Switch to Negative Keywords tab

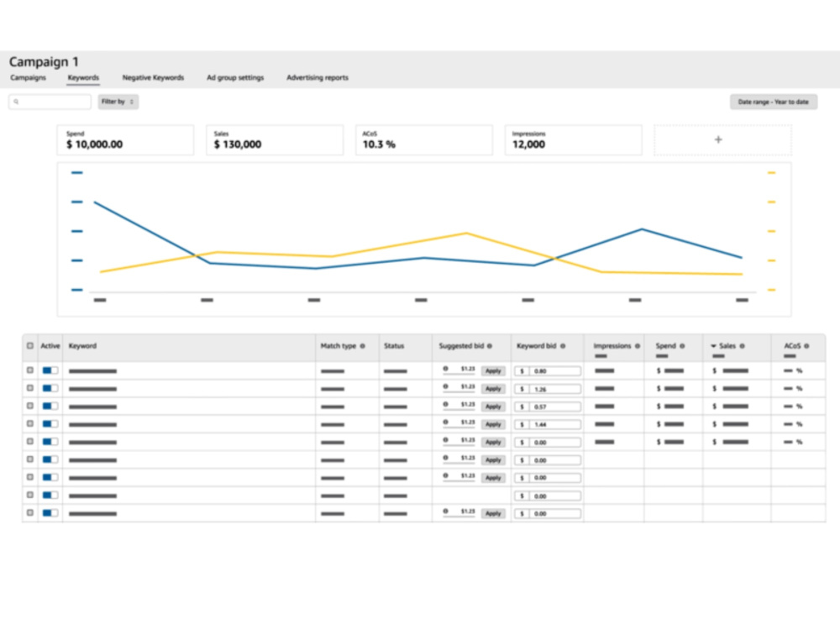(x=153, y=77)
